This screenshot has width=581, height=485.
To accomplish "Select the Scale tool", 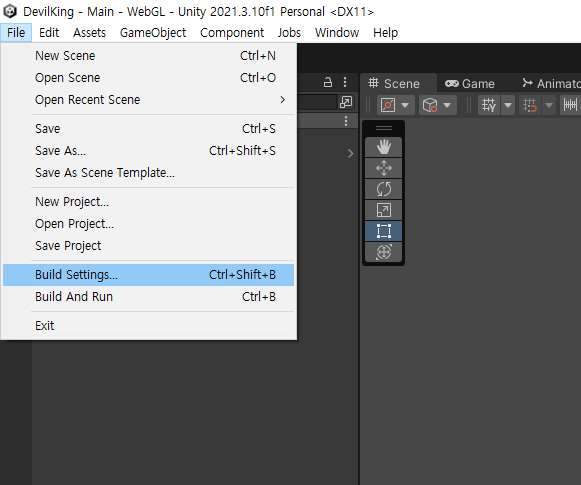I will click(x=384, y=210).
